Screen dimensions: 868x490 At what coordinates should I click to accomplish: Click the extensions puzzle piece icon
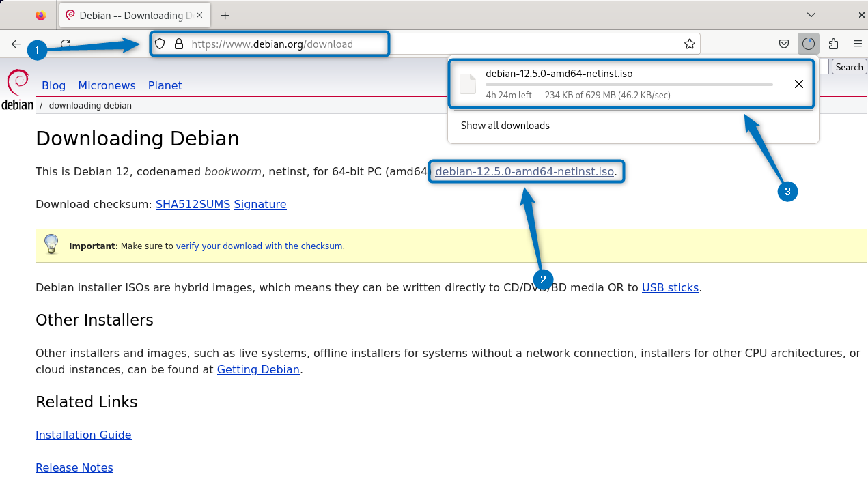pyautogui.click(x=833, y=44)
